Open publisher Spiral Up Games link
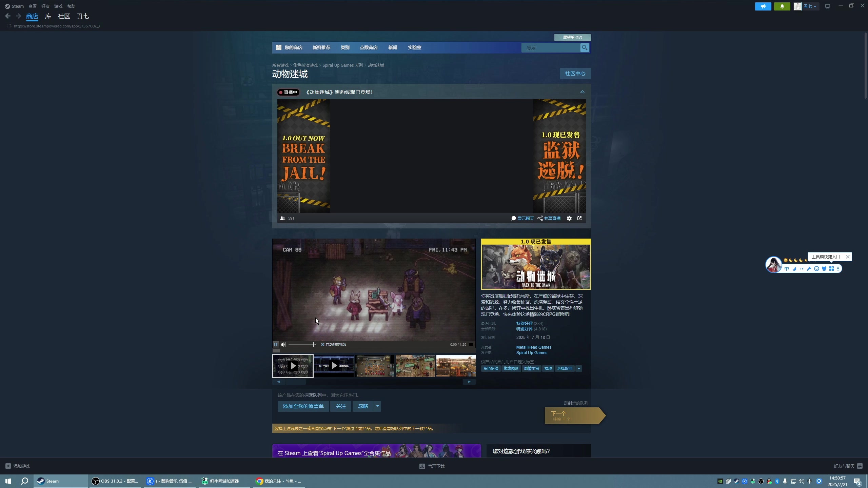The height and width of the screenshot is (488, 868). [532, 353]
